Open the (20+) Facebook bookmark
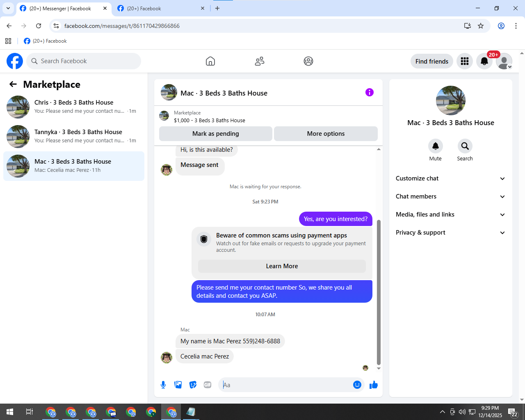Screen dimensions: 525x420 [45, 41]
